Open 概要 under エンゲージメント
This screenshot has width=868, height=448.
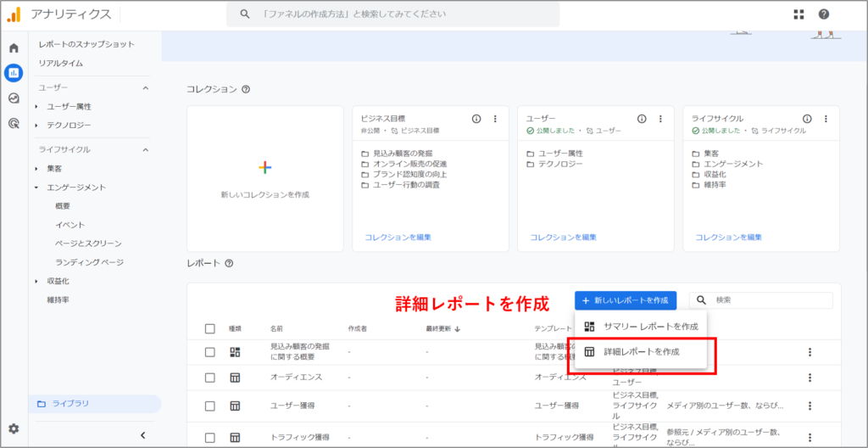pyautogui.click(x=63, y=206)
